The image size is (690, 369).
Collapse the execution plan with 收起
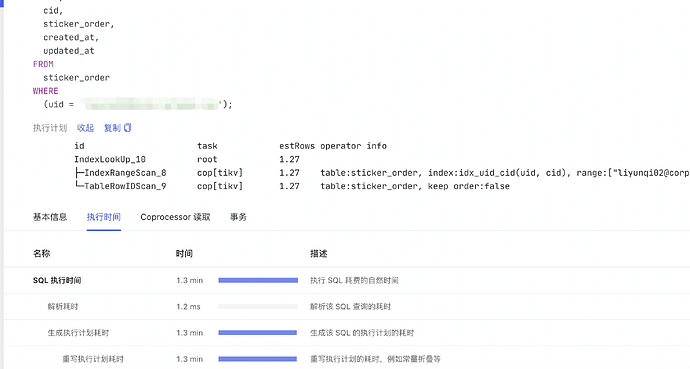pyautogui.click(x=85, y=128)
